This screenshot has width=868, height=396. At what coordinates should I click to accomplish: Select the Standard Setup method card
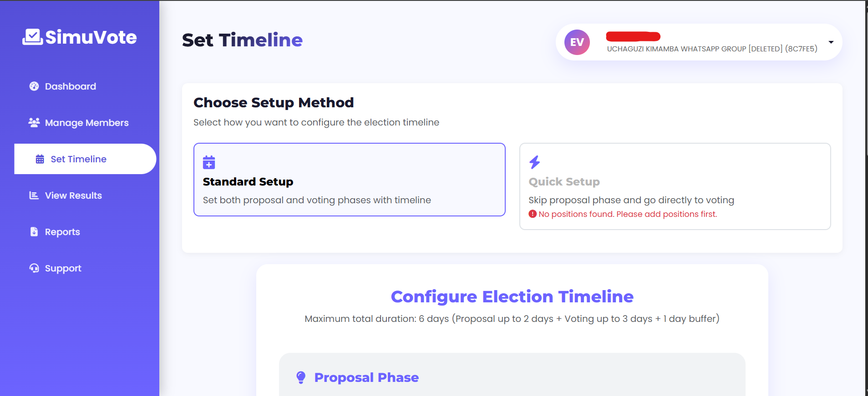pos(349,180)
